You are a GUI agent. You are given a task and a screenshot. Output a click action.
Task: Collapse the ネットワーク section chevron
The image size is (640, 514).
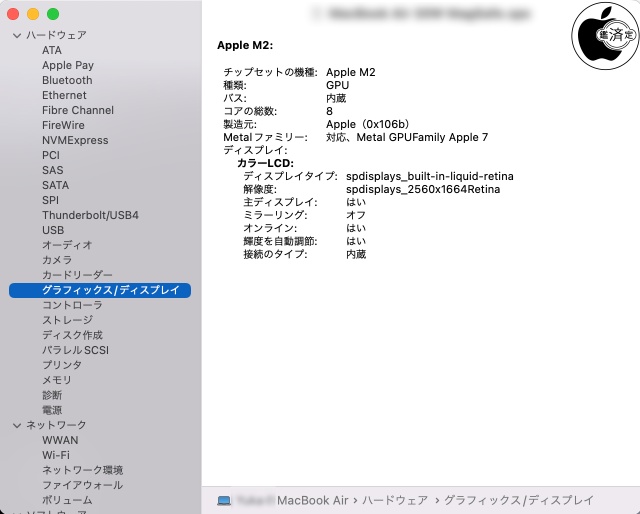click(x=16, y=425)
